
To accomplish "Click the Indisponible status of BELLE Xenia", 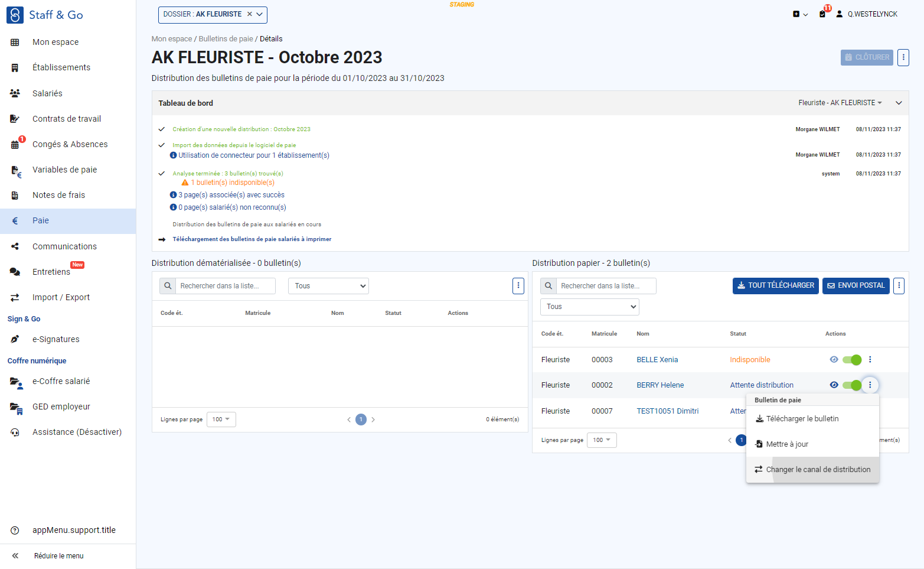I will pyautogui.click(x=750, y=360).
